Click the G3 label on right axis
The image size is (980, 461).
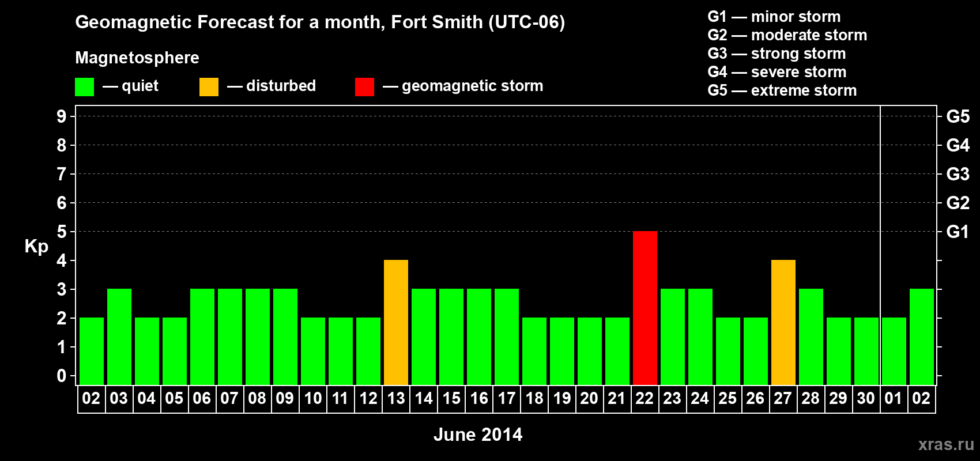tap(958, 174)
